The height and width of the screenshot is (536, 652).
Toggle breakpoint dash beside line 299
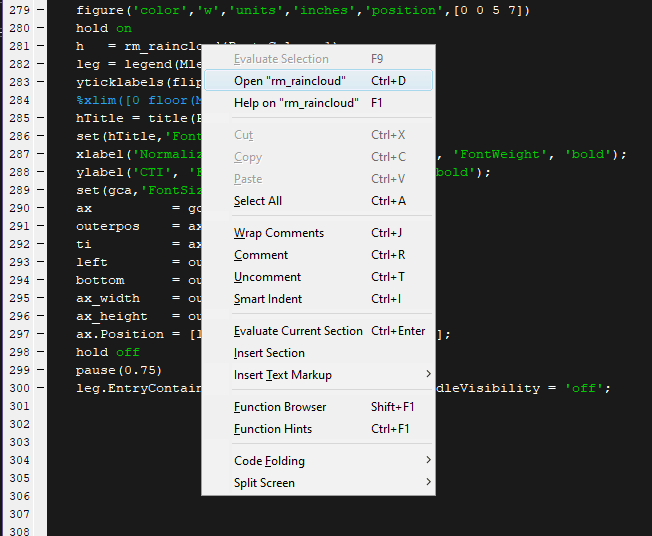pyautogui.click(x=38, y=371)
